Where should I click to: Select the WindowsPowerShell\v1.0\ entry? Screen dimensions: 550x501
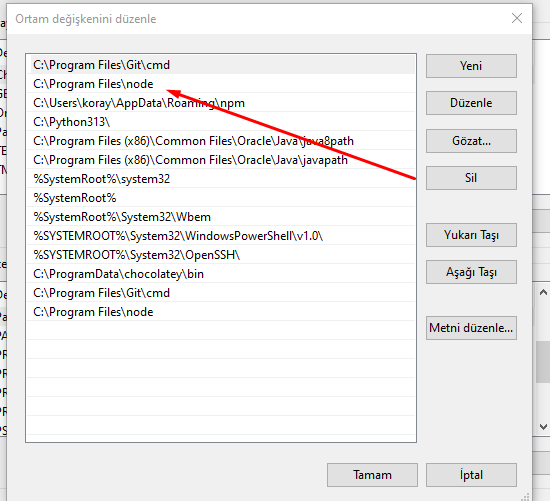(221, 236)
